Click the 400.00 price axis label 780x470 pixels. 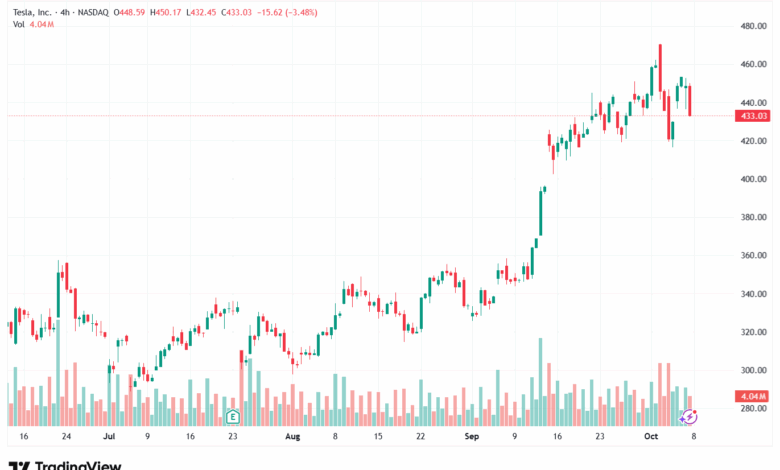[754, 179]
